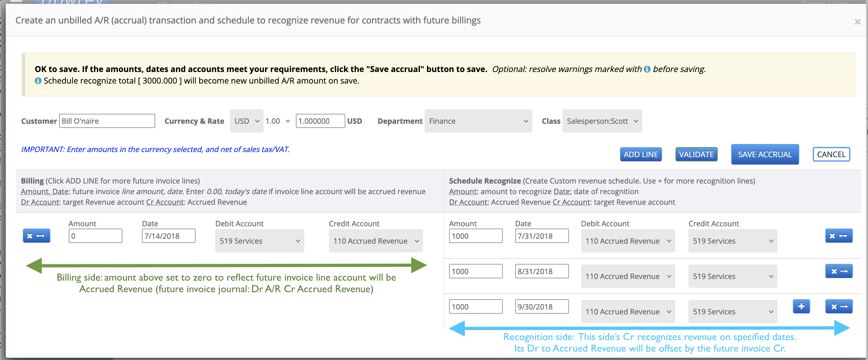This screenshot has width=868, height=360.
Task: Click the Customer field containing Bill O'naire
Action: pyautogui.click(x=107, y=121)
